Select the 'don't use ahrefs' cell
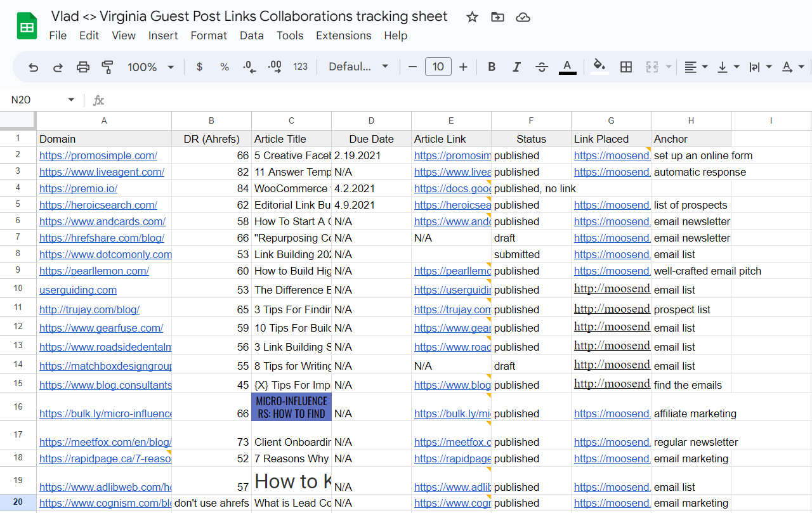Viewport: 812px width, 513px height. (x=211, y=503)
